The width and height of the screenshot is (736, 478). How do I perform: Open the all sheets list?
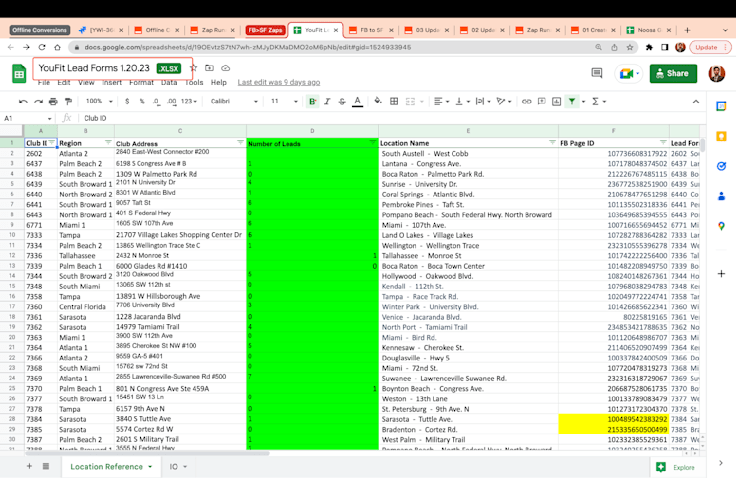46,466
